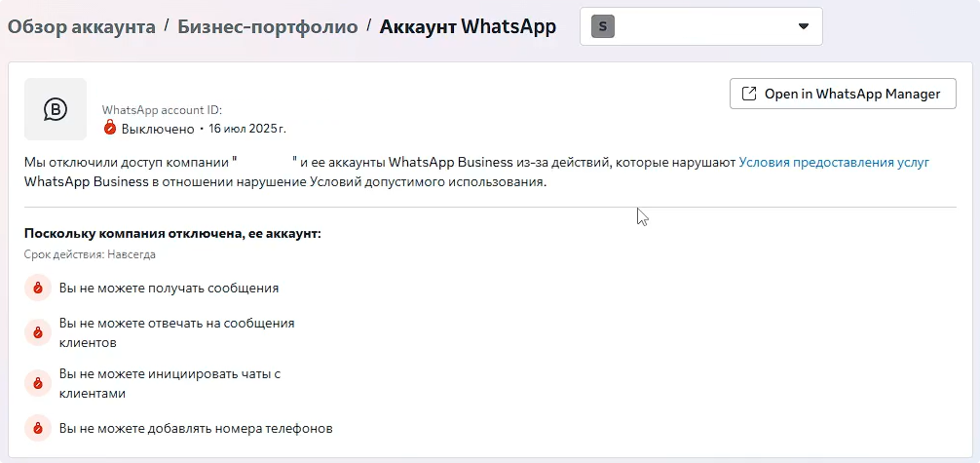Image resolution: width=980 pixels, height=463 pixels.
Task: Click the restriction icon beside "добавлять номера телефонов"
Action: tap(37, 428)
